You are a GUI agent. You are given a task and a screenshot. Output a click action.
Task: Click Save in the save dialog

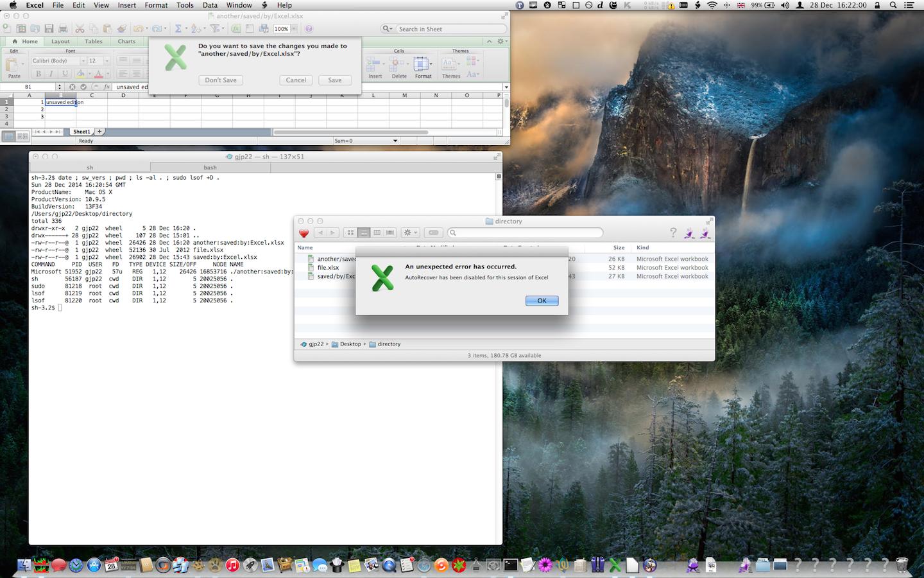click(x=335, y=80)
